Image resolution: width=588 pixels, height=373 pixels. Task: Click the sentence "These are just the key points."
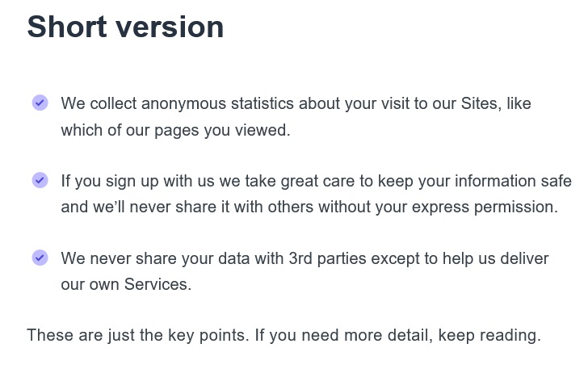pyautogui.click(x=138, y=335)
